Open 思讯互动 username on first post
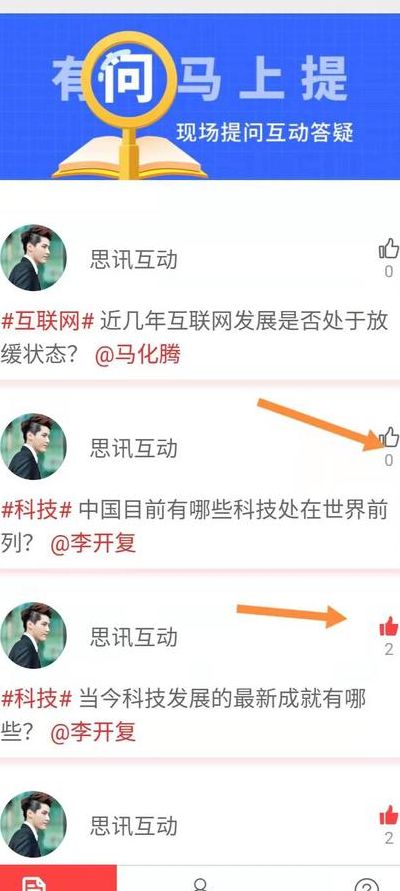Screen dimensions: 400x891 click(134, 260)
